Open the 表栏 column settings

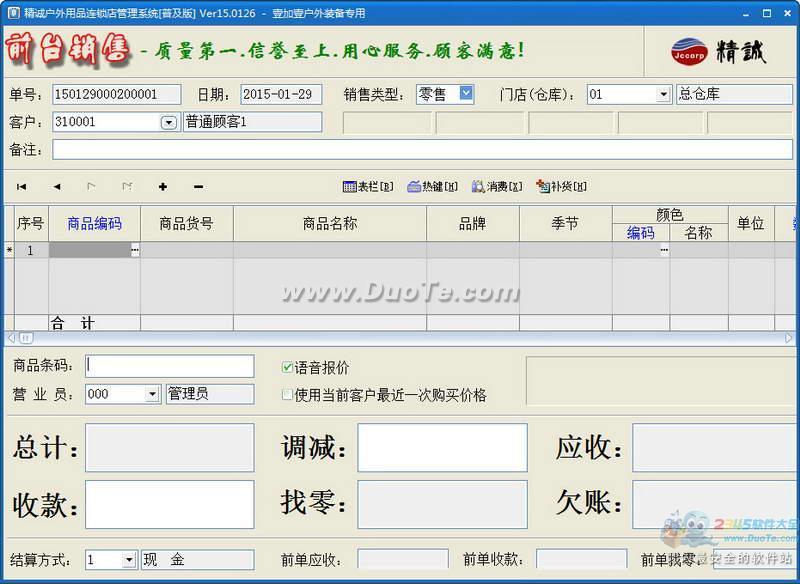pos(368,186)
